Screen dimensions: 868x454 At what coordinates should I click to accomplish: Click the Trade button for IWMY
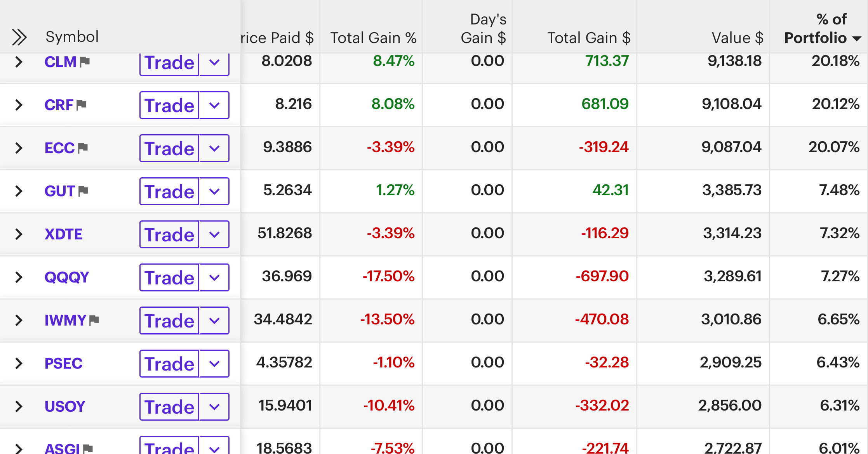pos(169,321)
